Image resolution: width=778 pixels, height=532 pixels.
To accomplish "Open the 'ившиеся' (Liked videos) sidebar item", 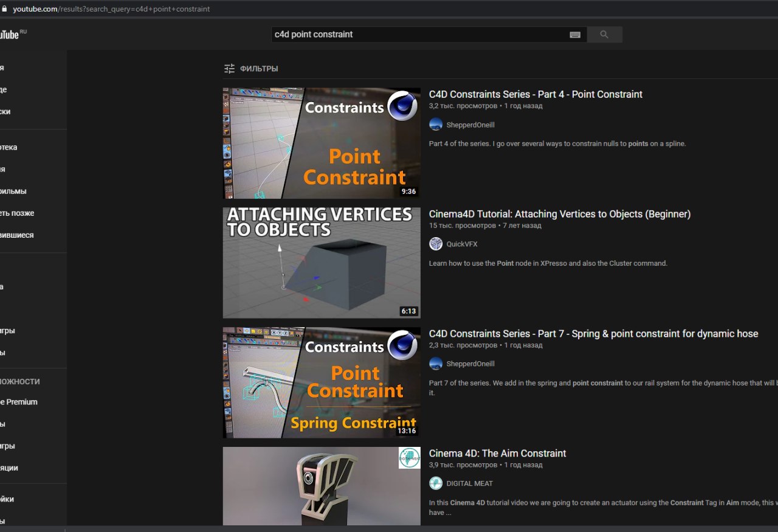I will pos(17,235).
